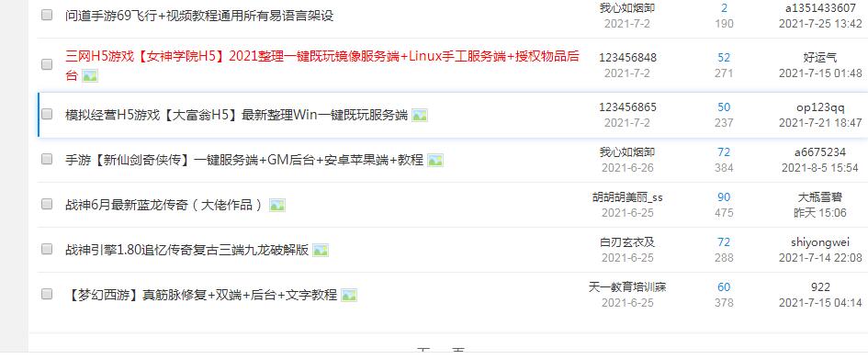This screenshot has height=359, width=868.
Task: Open thread 问道手游69飞行+视频教程
Action: coord(199,16)
